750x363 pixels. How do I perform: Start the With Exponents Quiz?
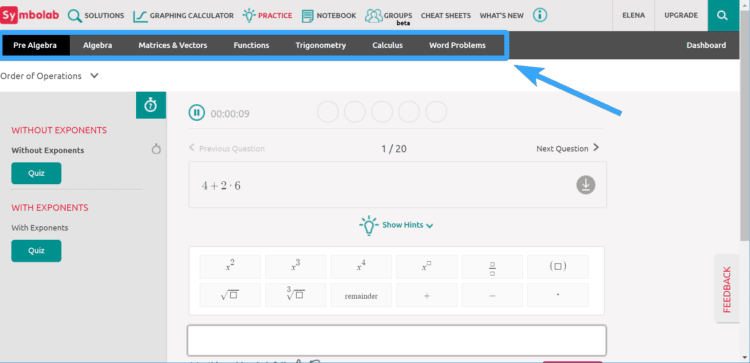(36, 251)
